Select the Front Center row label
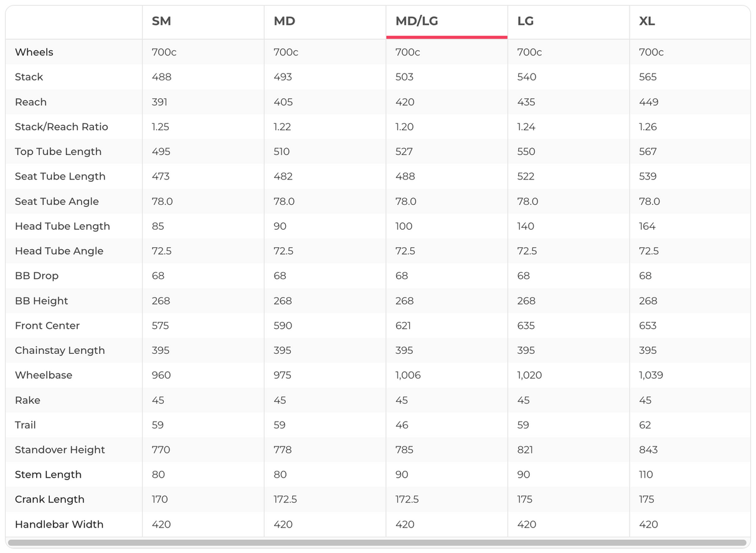756x553 pixels. click(47, 326)
